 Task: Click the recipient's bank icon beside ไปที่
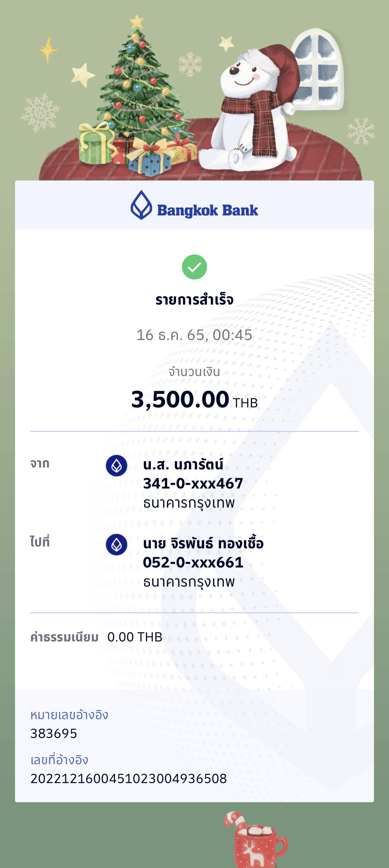(x=117, y=545)
